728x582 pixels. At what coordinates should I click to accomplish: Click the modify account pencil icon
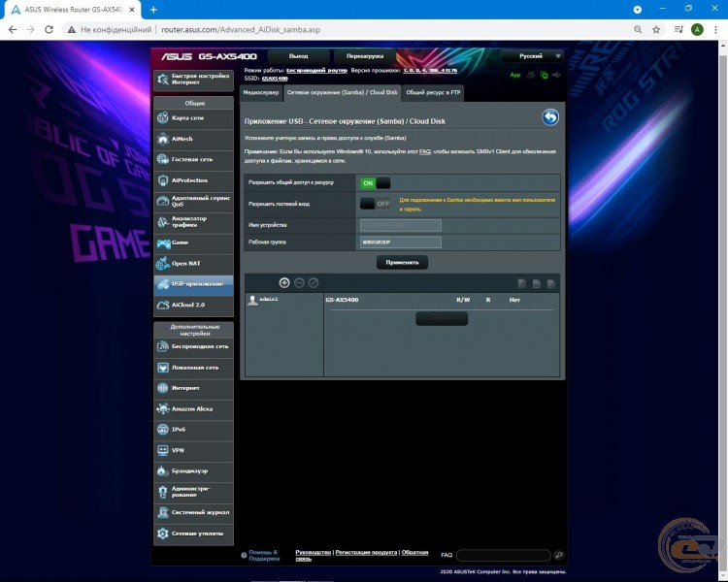[314, 282]
